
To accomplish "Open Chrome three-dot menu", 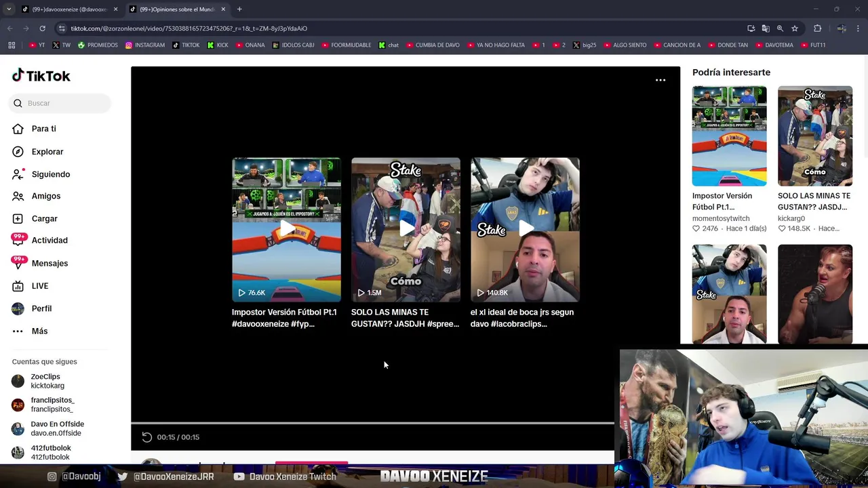I will (859, 28).
